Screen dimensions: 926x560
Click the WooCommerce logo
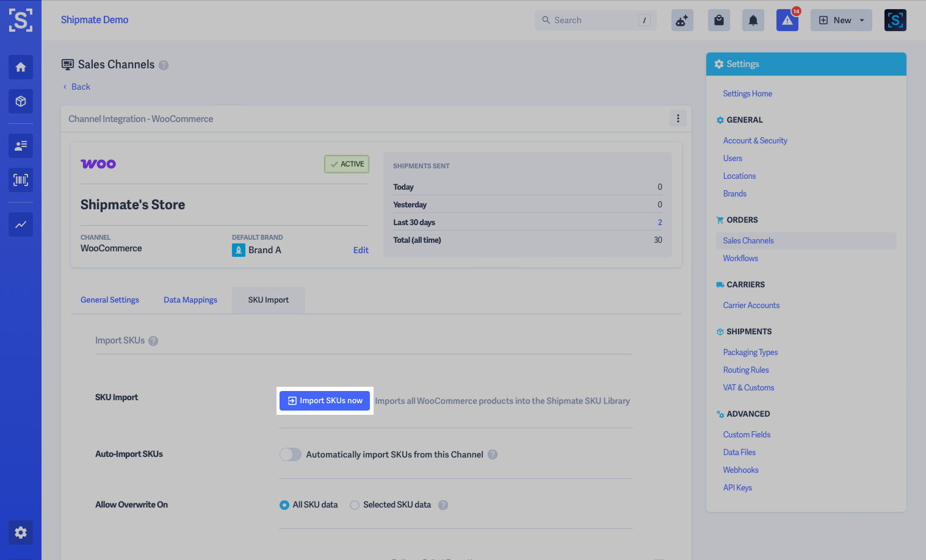(x=98, y=163)
